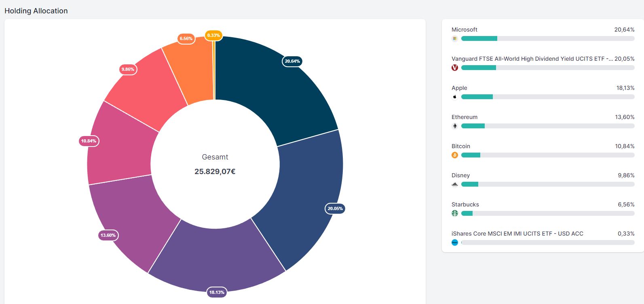Click the Apple logo icon
This screenshot has width=644, height=304.
click(x=455, y=97)
